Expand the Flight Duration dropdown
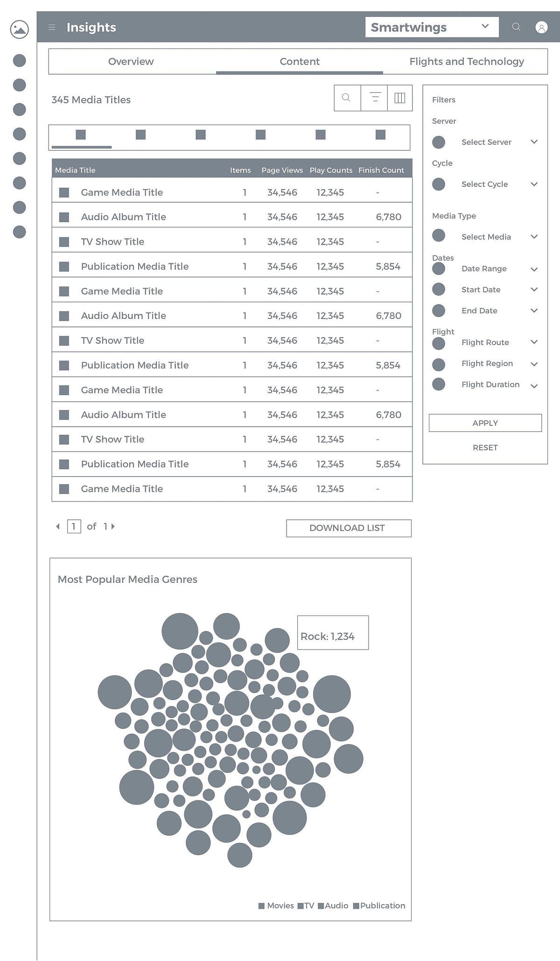The width and height of the screenshot is (560, 961). tap(534, 386)
